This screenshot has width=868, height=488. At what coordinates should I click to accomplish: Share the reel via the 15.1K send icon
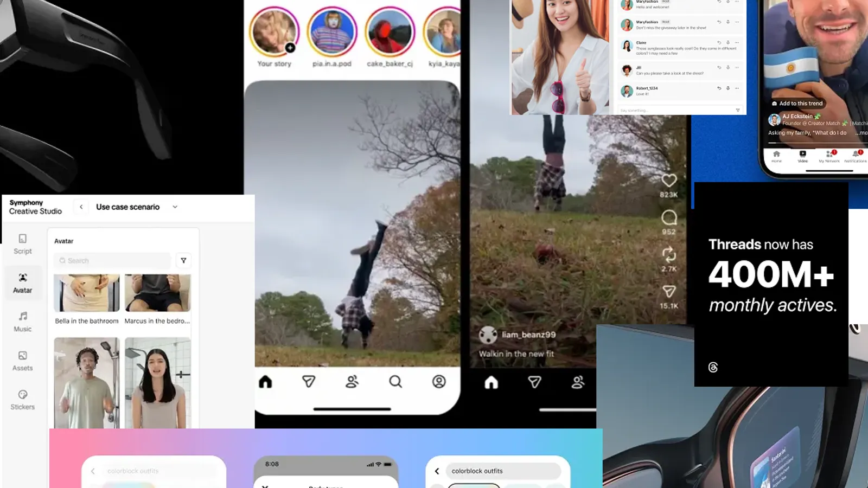point(669,292)
